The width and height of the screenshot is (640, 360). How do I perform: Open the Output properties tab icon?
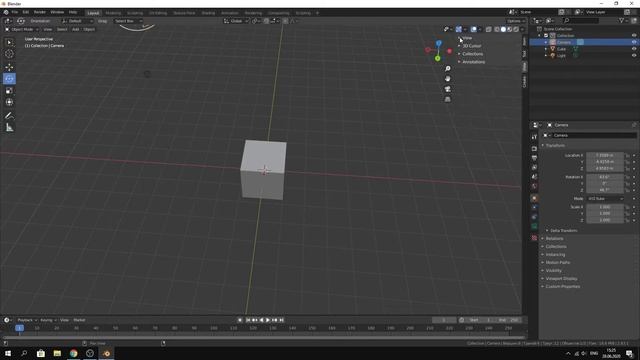(534, 158)
